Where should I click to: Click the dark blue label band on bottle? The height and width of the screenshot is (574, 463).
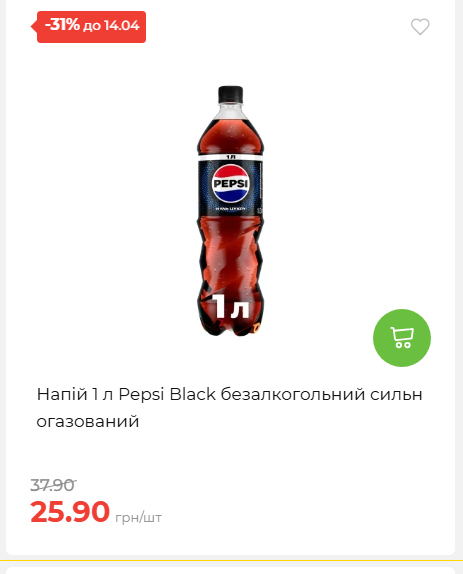click(x=231, y=187)
